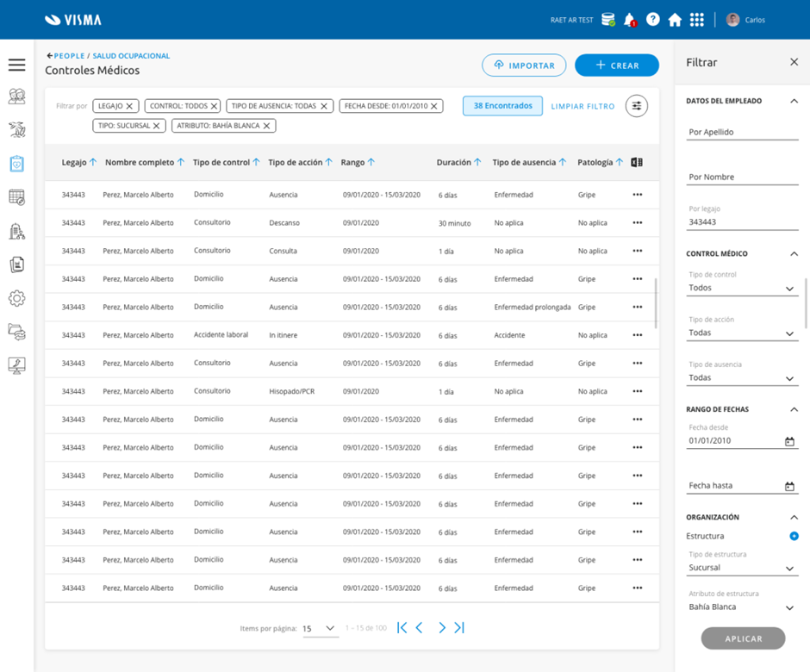The width and height of the screenshot is (810, 672).
Task: Open the apps grid launcher
Action: point(697,20)
